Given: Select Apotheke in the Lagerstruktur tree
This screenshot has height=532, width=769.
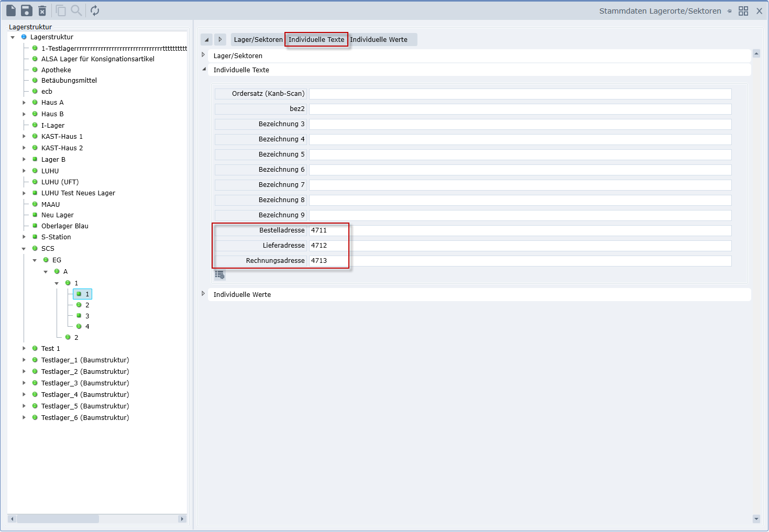Looking at the screenshot, I should (56, 70).
